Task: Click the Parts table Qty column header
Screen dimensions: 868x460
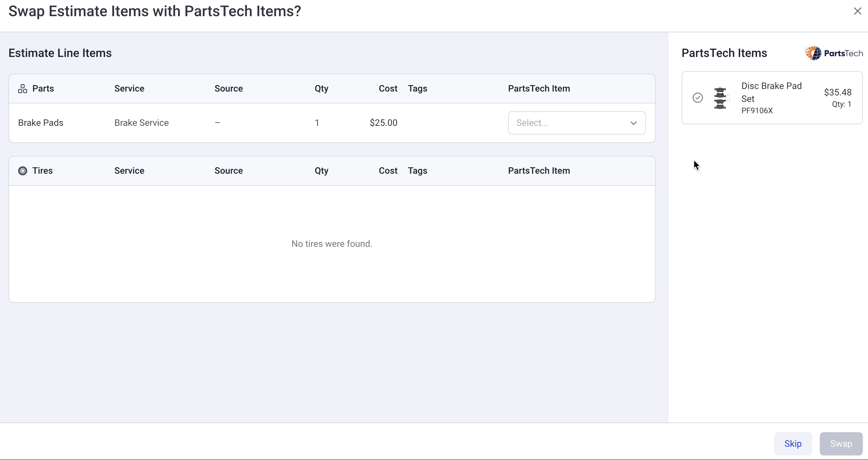Action: [x=321, y=89]
